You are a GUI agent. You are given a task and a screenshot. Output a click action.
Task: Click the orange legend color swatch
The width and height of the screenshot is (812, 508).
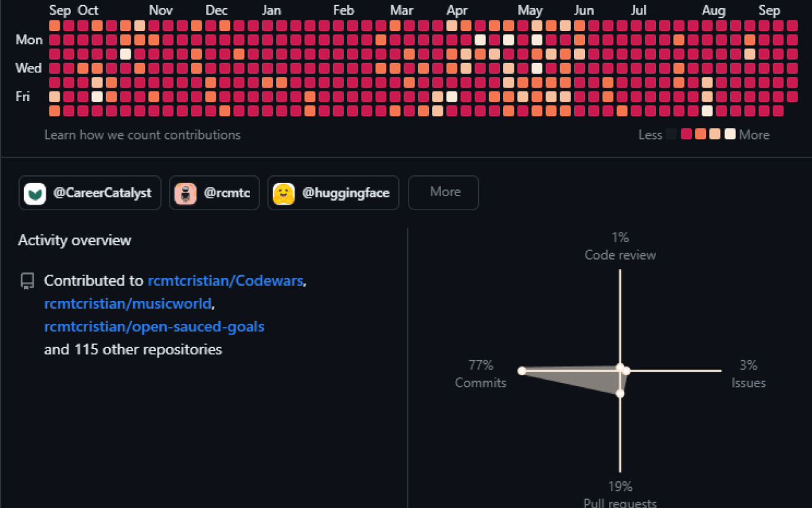(x=702, y=135)
